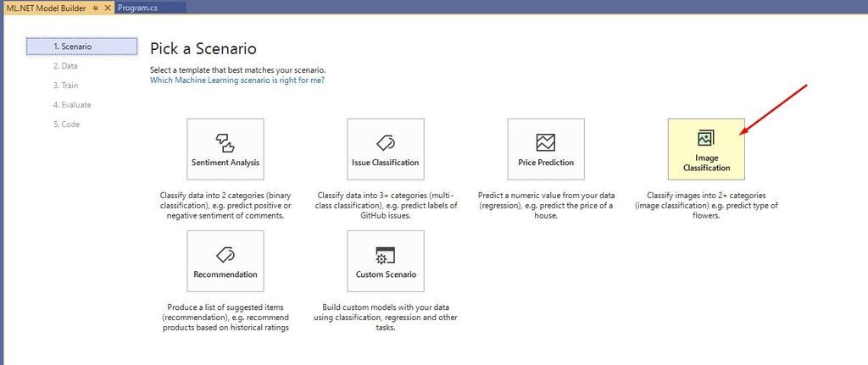Activate the ML.NET Model Builder tab
The width and height of the screenshot is (868, 365).
46,8
